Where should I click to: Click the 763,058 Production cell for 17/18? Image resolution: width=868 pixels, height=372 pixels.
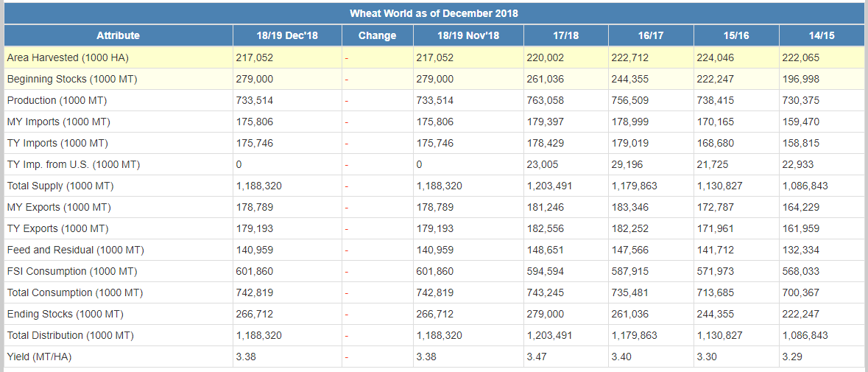tap(545, 100)
